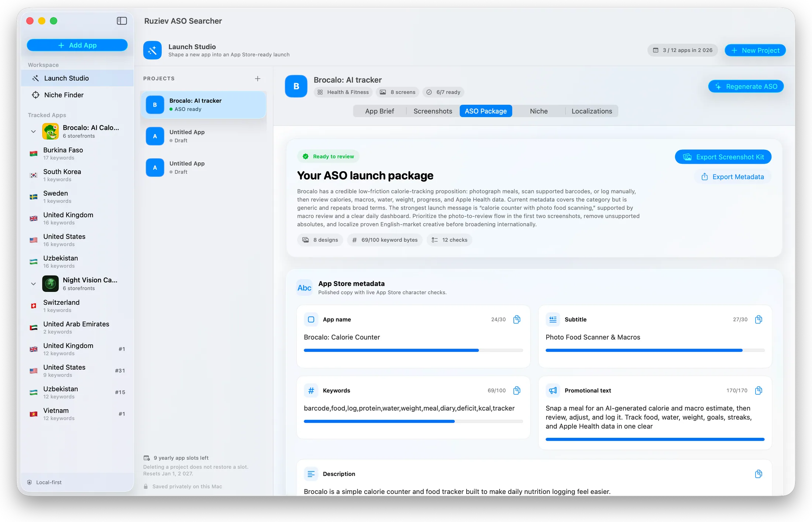
Task: Click the Add App button
Action: (x=77, y=45)
